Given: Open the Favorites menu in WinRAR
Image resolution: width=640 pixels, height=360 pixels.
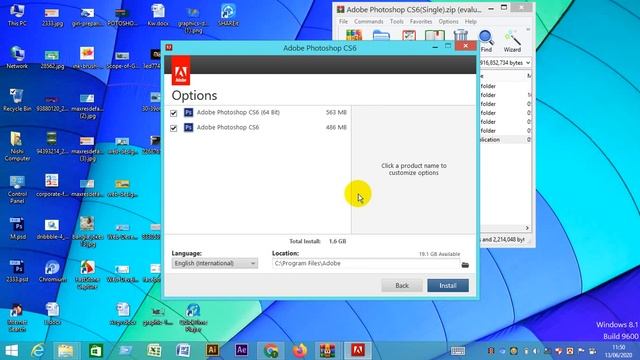Looking at the screenshot, I should coord(421,21).
